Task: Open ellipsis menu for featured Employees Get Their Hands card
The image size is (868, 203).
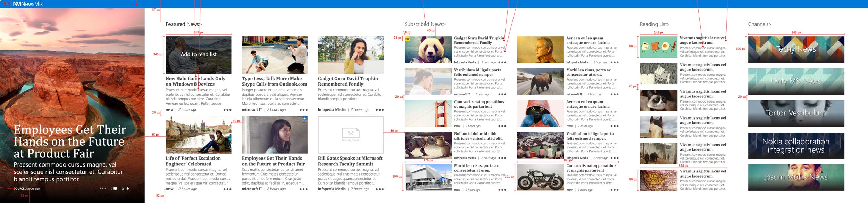Action: coord(303,189)
